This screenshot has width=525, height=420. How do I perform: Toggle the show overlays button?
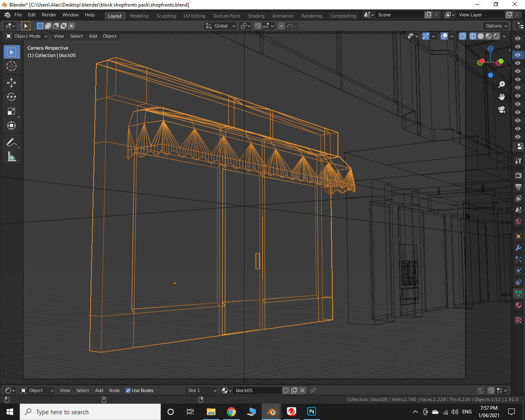tap(444, 36)
